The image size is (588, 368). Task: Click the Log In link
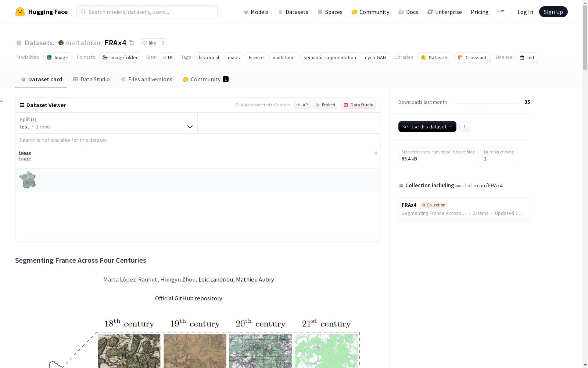pyautogui.click(x=525, y=12)
